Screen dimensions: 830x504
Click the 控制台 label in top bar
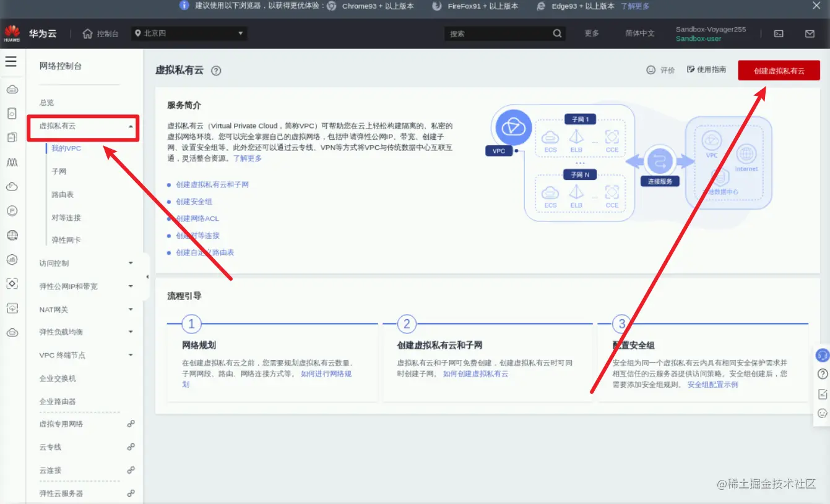coord(108,33)
